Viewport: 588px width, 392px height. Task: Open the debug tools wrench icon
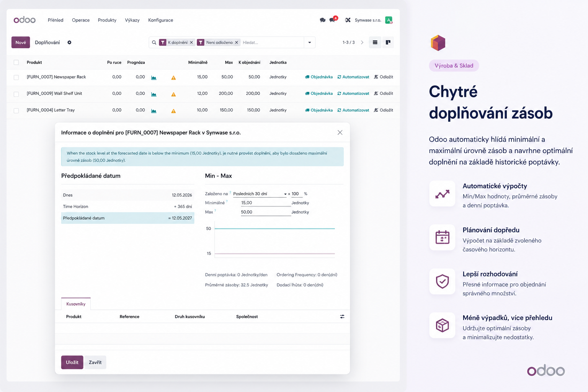(x=348, y=20)
